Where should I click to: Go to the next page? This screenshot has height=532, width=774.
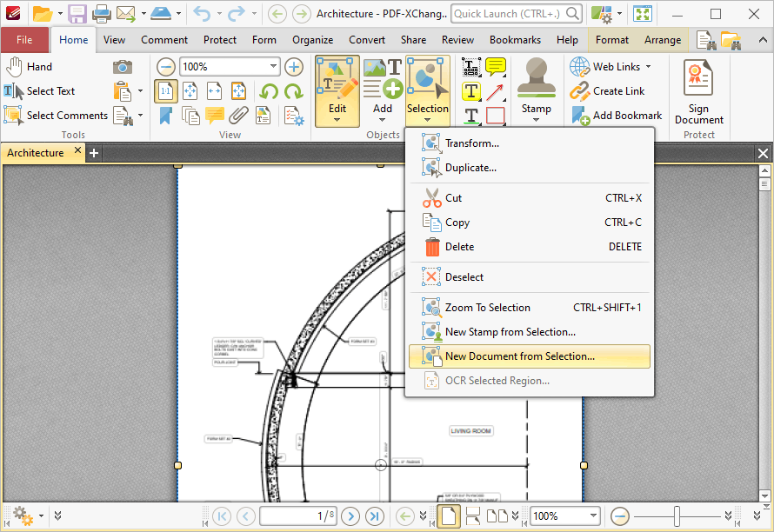350,516
